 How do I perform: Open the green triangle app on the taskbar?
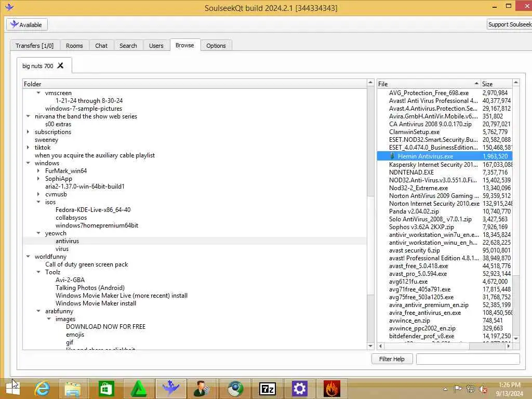(138, 389)
